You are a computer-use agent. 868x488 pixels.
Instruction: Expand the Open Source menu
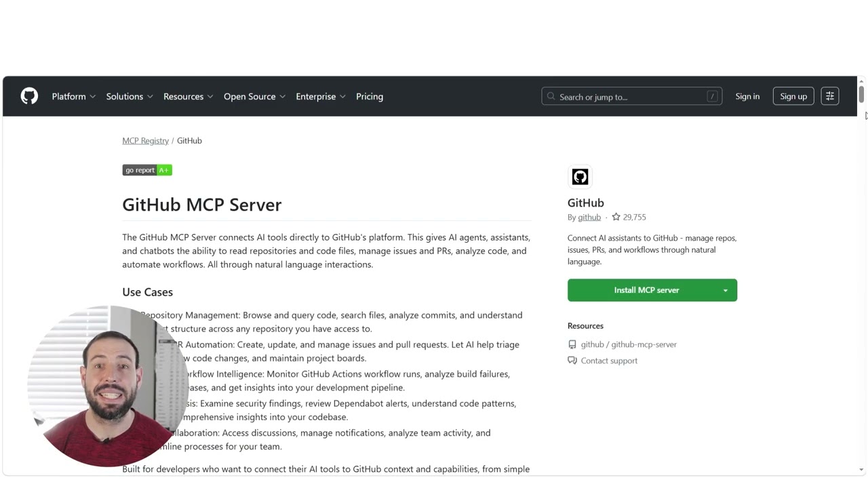255,96
